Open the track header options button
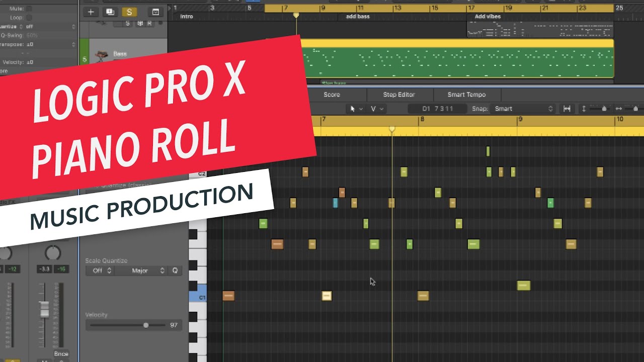The image size is (644, 362). 155,12
